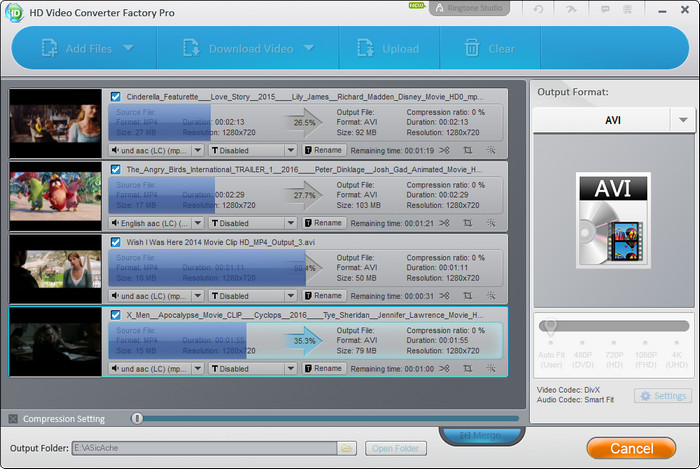The height and width of the screenshot is (469, 700).
Task: Click the Add Files document icon
Action: [x=50, y=48]
